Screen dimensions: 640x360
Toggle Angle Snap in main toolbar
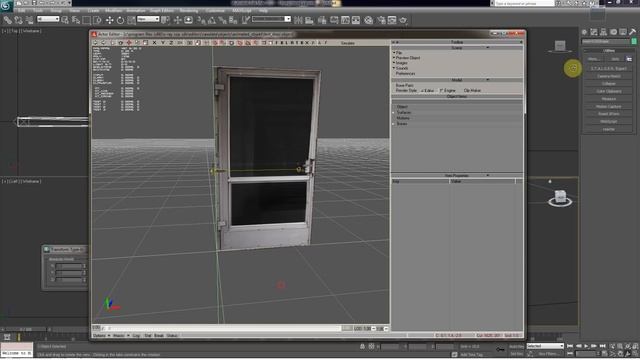pyautogui.click(x=212, y=20)
